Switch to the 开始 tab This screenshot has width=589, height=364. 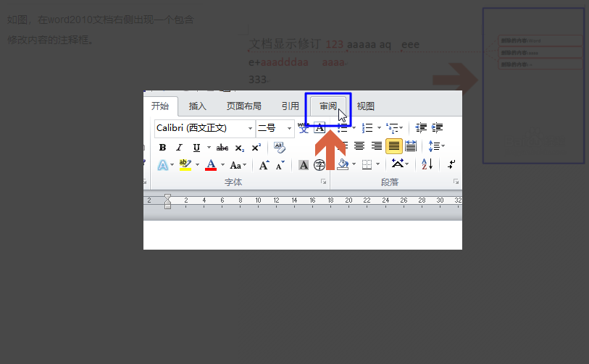point(160,106)
